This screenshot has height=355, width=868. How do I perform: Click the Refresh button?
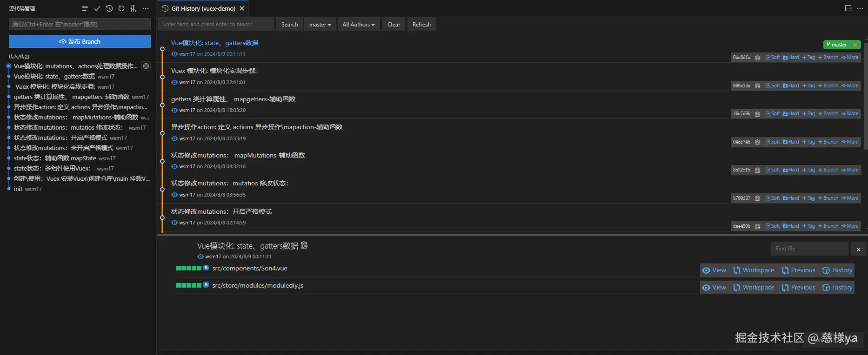(421, 25)
